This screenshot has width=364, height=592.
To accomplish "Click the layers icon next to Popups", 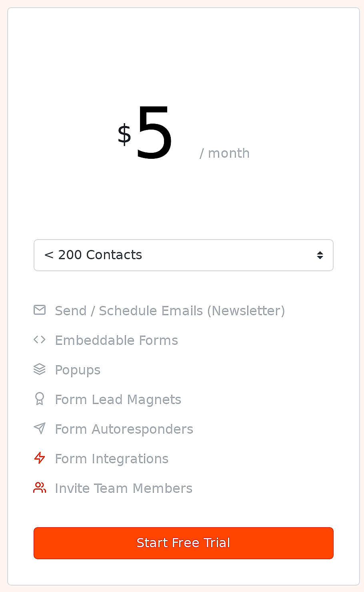I will pyautogui.click(x=40, y=369).
